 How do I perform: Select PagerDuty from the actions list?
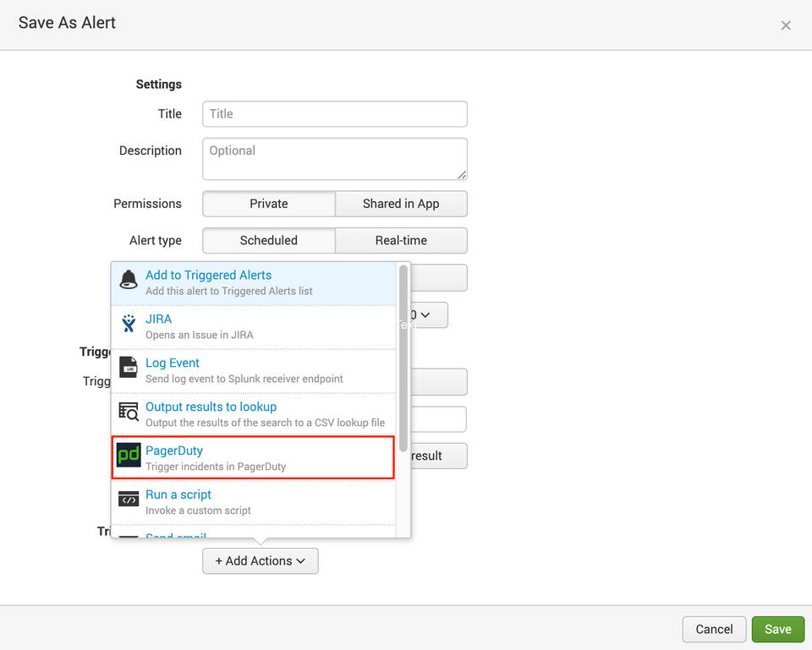coord(254,457)
